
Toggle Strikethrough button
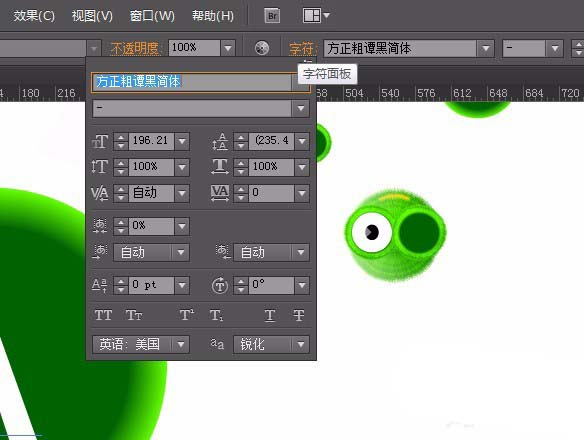tap(298, 315)
